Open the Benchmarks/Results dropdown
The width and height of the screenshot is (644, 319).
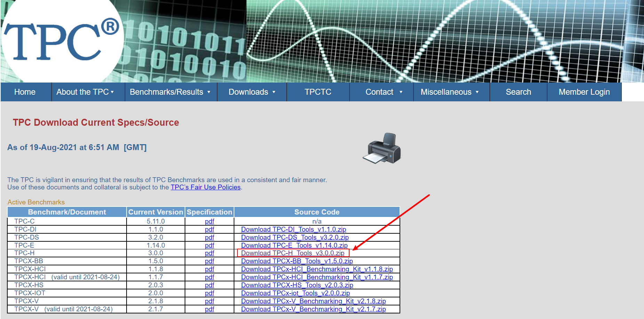click(x=170, y=92)
